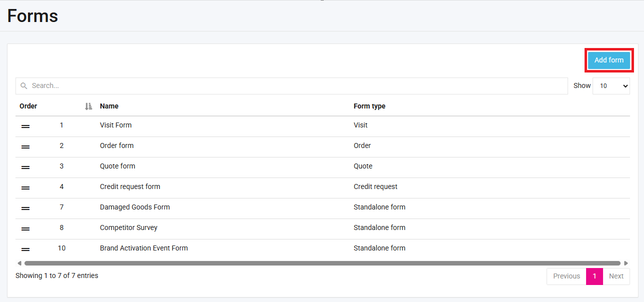
Task: Click the Order sort icon
Action: tap(88, 106)
